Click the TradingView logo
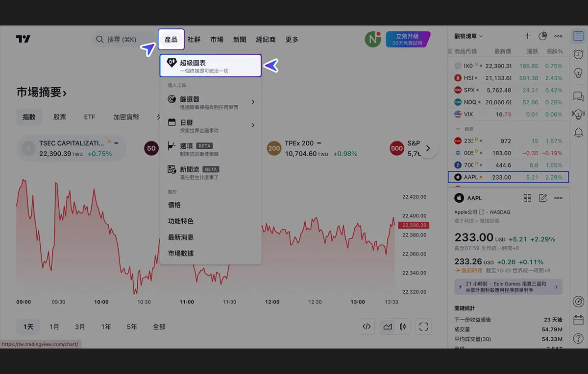Screen dimensions: 588x374 (x=23, y=39)
